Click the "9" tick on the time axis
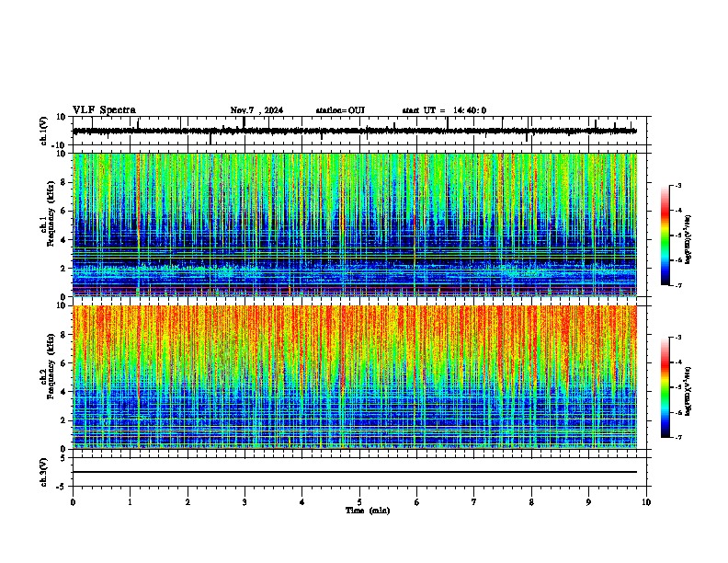The width and height of the screenshot is (728, 563). [x=588, y=502]
